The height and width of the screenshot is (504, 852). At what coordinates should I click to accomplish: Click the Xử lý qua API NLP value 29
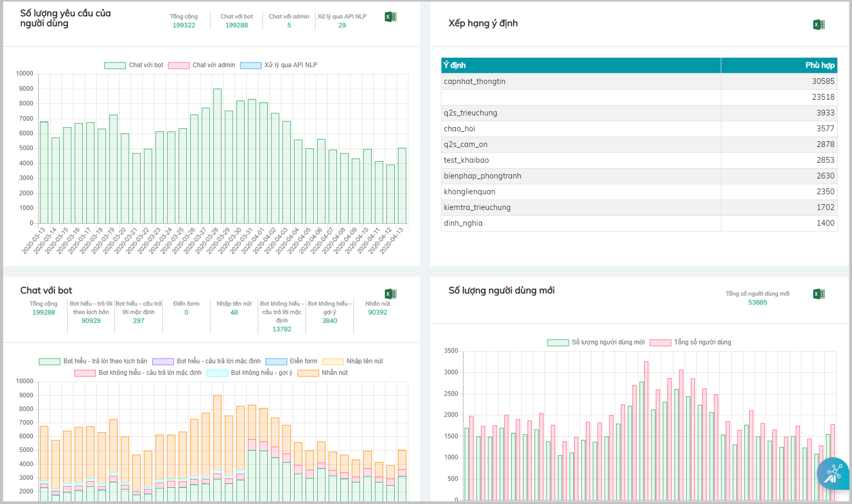pos(342,25)
